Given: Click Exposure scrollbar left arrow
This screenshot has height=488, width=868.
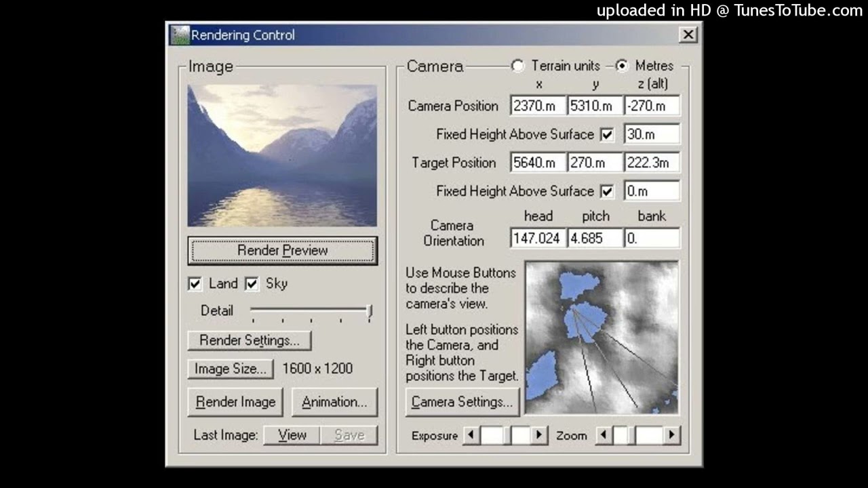Looking at the screenshot, I should [471, 435].
